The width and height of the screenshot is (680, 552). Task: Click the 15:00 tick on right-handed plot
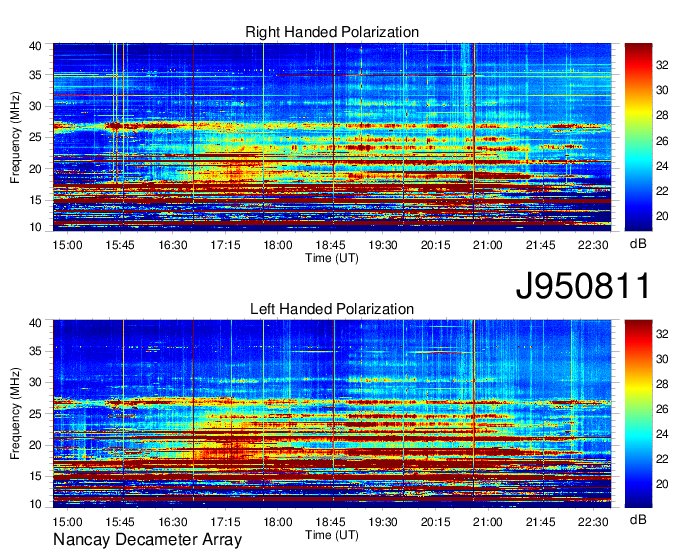(68, 245)
